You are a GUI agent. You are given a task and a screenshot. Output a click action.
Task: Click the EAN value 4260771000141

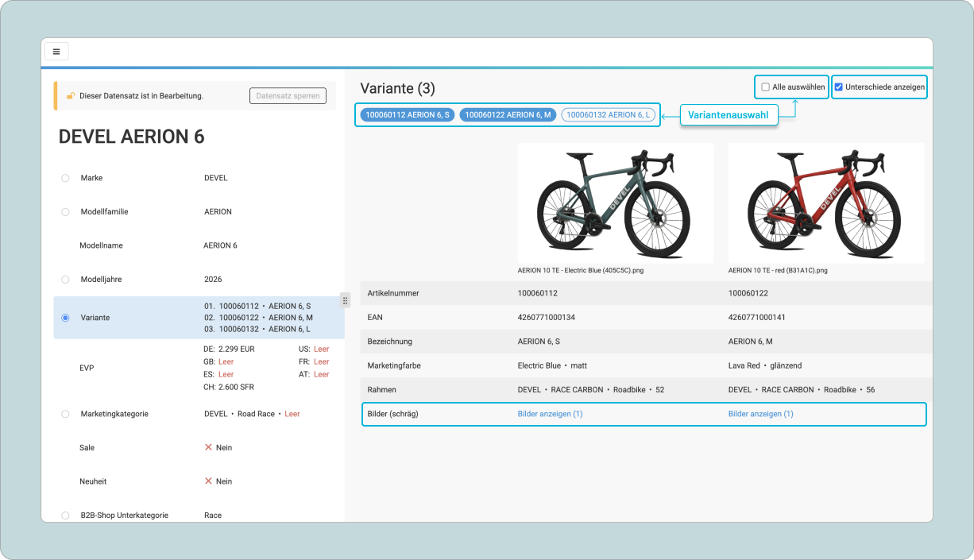[x=758, y=317]
